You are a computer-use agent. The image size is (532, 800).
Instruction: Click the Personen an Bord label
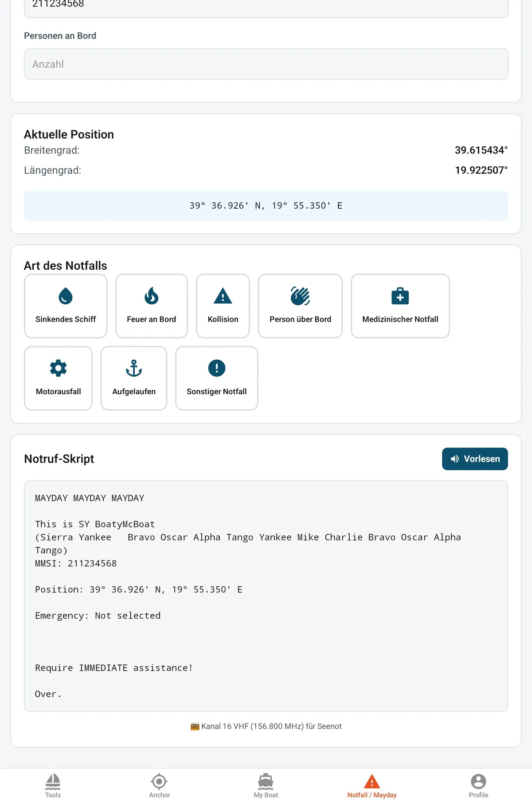(60, 36)
